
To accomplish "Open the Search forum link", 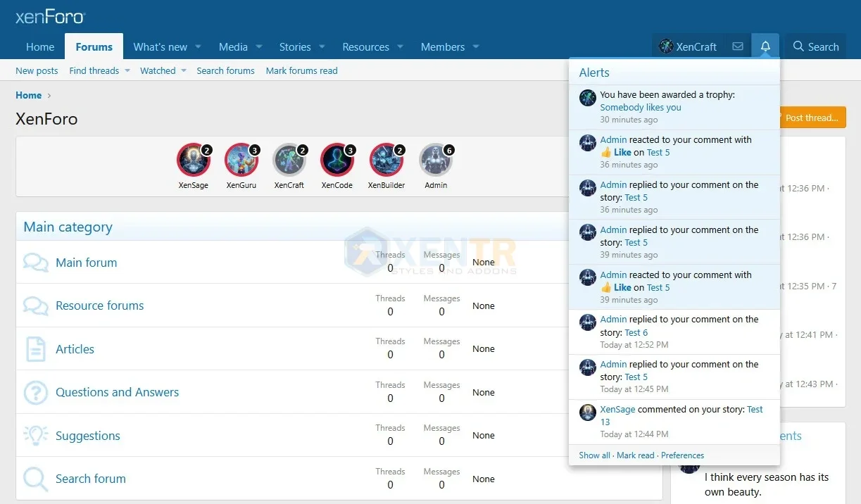I will pyautogui.click(x=91, y=479).
